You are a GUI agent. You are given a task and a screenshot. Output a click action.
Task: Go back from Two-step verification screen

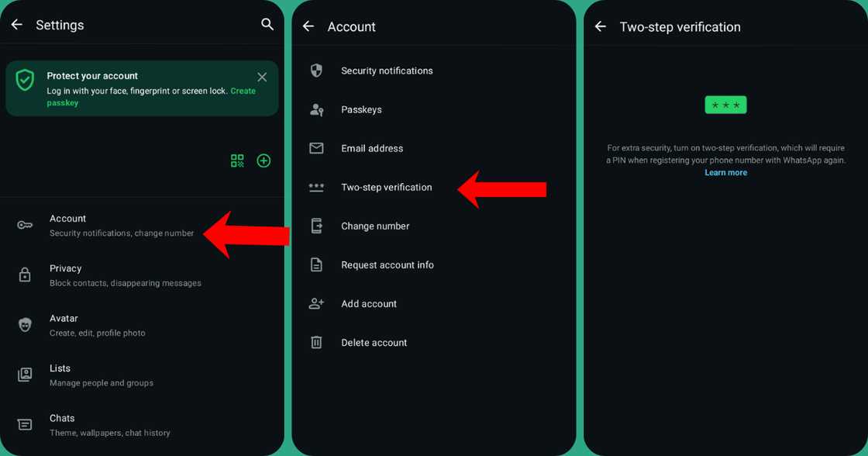[600, 26]
